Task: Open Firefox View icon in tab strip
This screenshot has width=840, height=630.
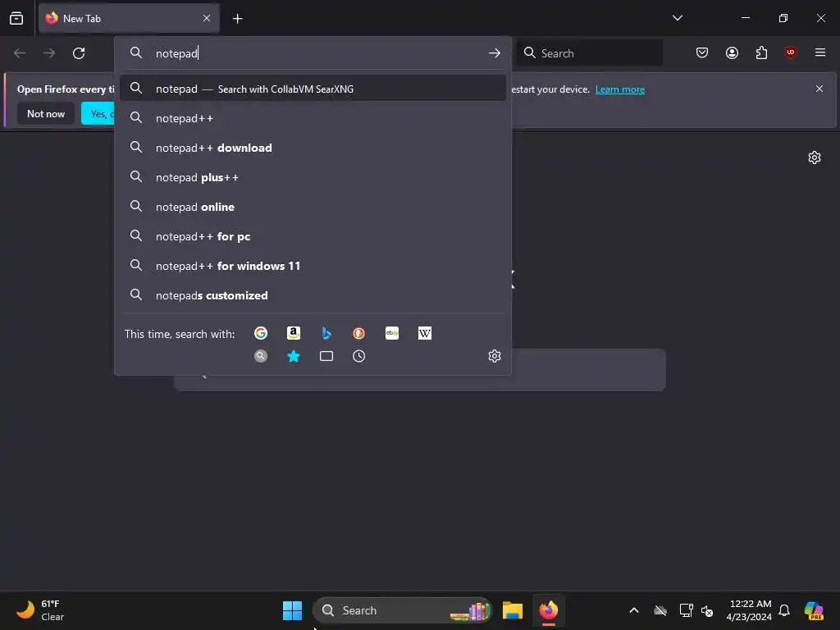Action: tap(16, 18)
